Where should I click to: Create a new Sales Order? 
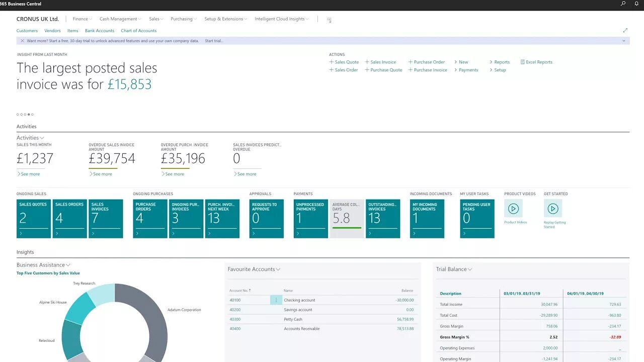pos(344,70)
